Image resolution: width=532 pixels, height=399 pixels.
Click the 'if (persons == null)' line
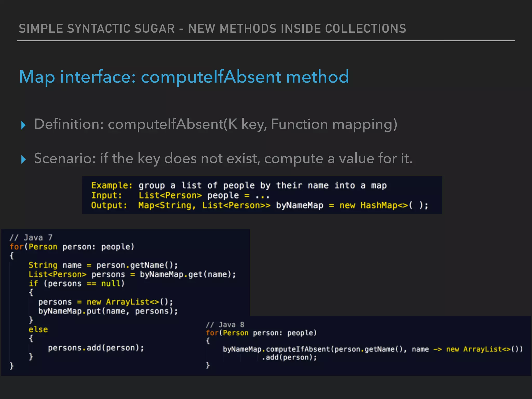[77, 284]
